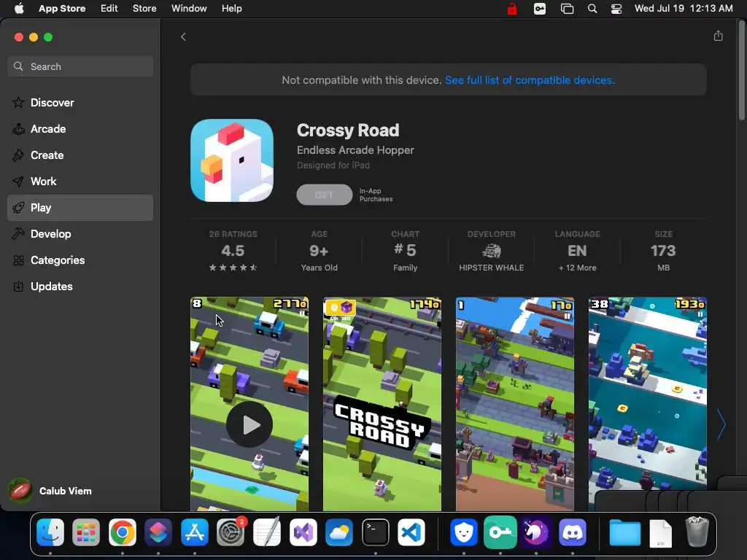Screen dimensions: 747x560
Task: Open the green key app in the Dock
Action: coord(500,532)
